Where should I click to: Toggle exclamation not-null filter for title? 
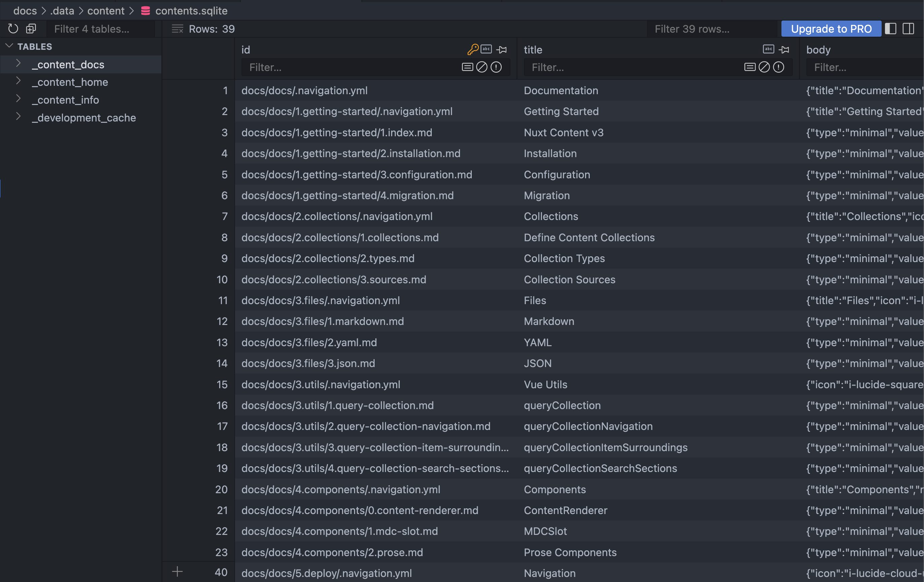778,67
